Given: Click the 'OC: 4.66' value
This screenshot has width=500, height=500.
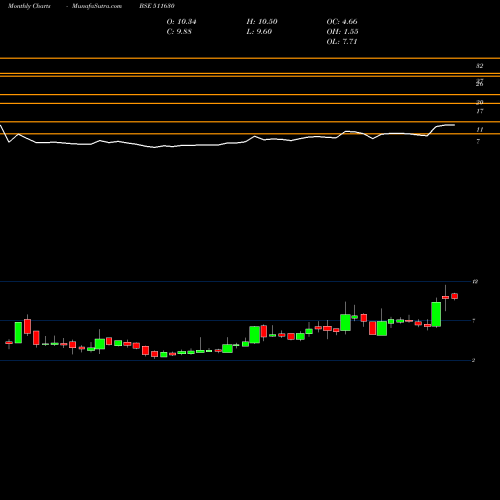Looking at the screenshot, I should point(342,22).
